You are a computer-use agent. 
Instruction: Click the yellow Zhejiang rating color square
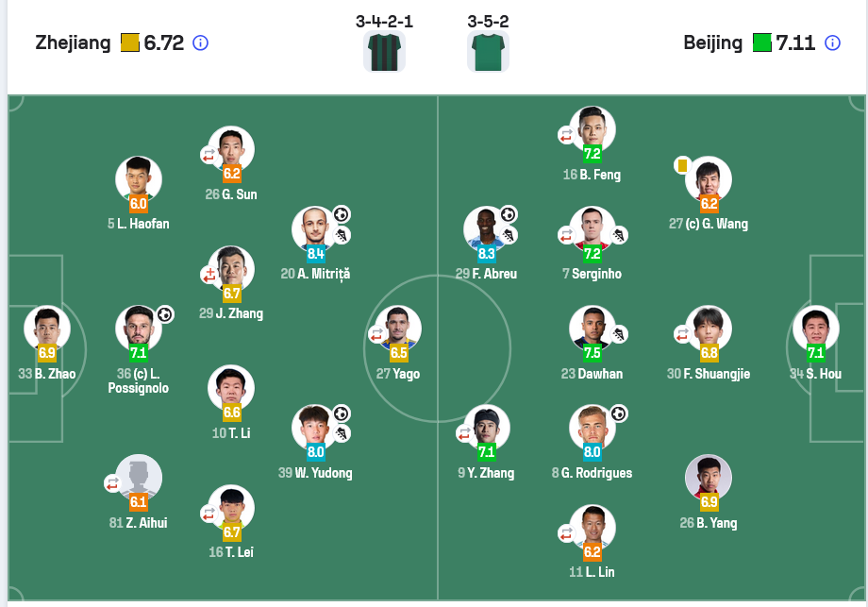130,43
